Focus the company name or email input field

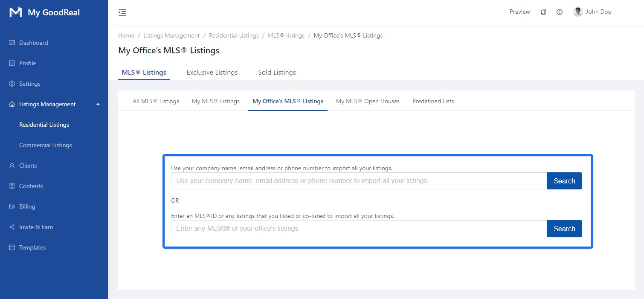[x=358, y=181]
